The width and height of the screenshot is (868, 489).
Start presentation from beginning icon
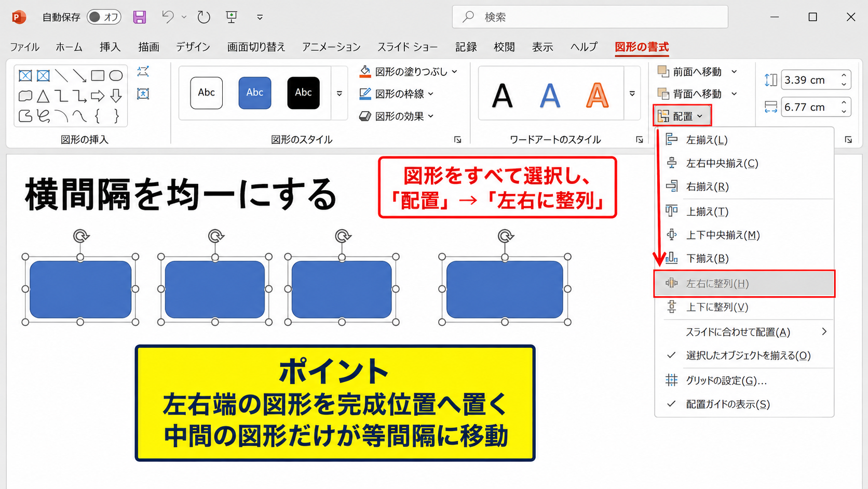pyautogui.click(x=232, y=17)
